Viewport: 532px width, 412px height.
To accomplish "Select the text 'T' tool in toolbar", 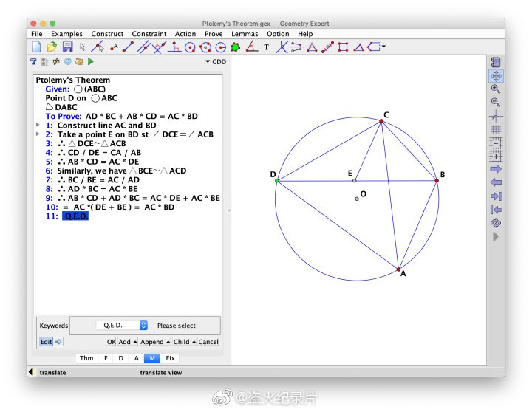I will [x=267, y=47].
